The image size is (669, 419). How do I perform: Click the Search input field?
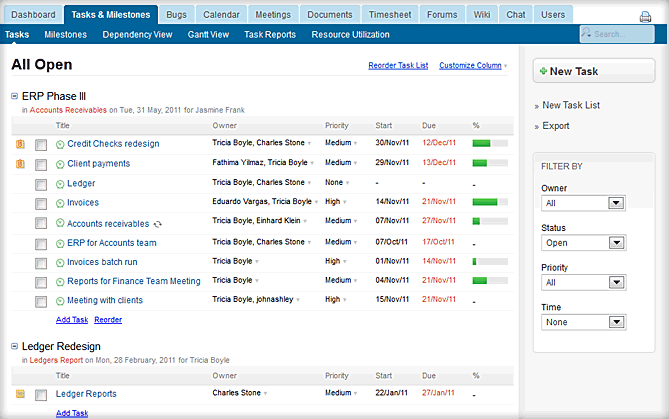[x=615, y=34]
